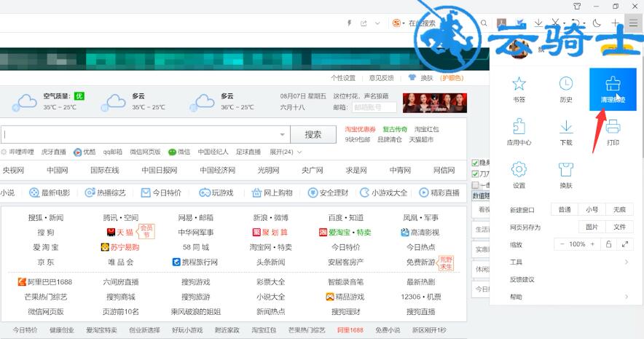
Task: Click the 护眼色 eye-protection link
Action: 452,78
